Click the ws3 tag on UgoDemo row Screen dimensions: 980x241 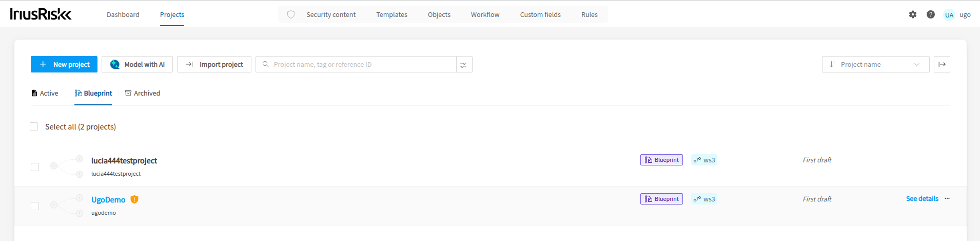[x=704, y=199]
